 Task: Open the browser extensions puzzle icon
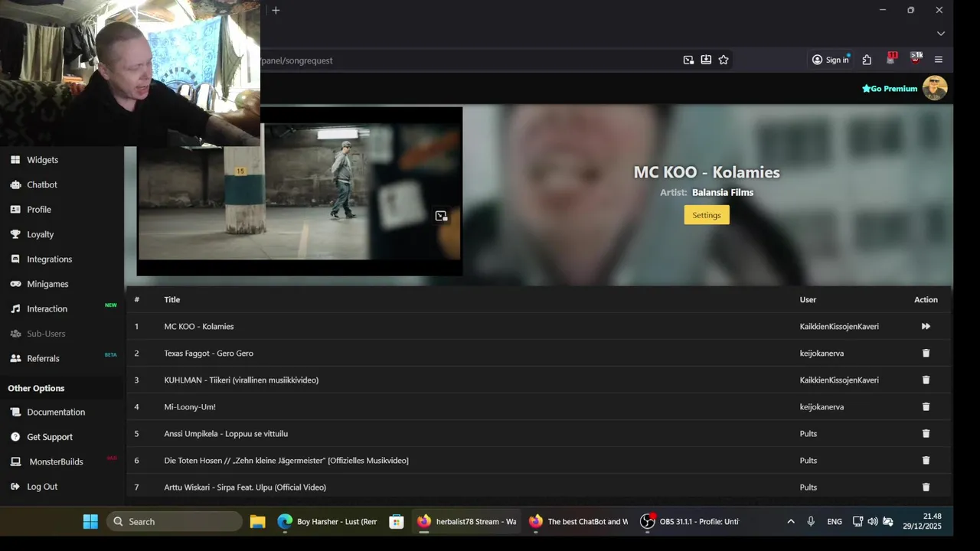tap(867, 60)
